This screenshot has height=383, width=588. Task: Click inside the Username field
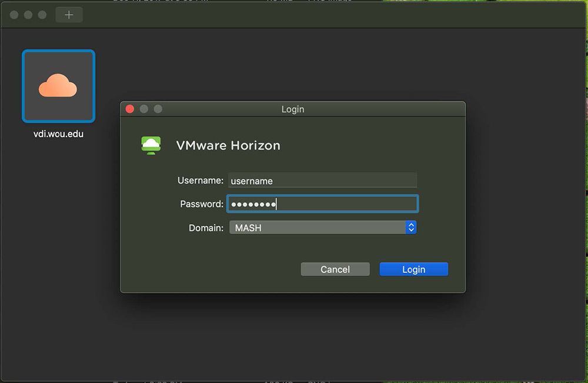click(322, 180)
